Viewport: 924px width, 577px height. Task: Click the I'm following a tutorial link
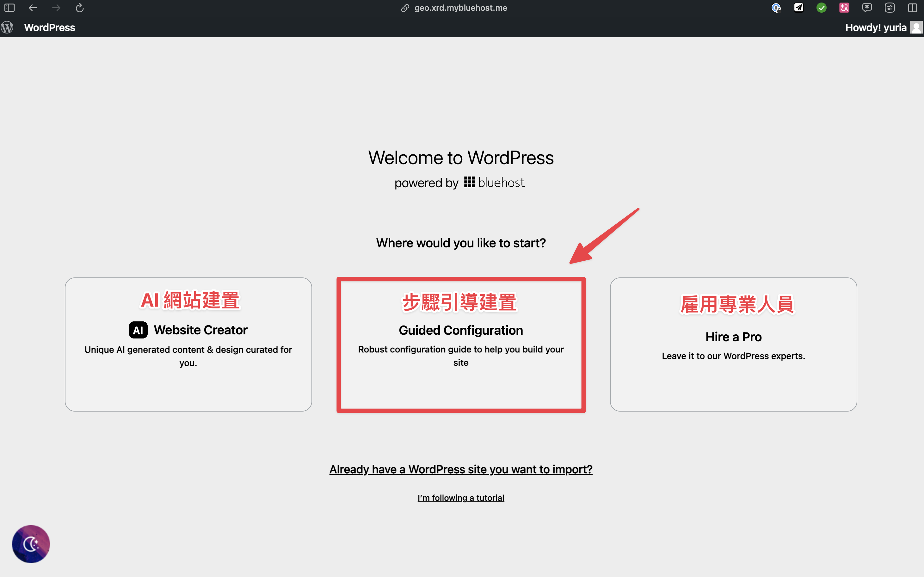pyautogui.click(x=461, y=498)
